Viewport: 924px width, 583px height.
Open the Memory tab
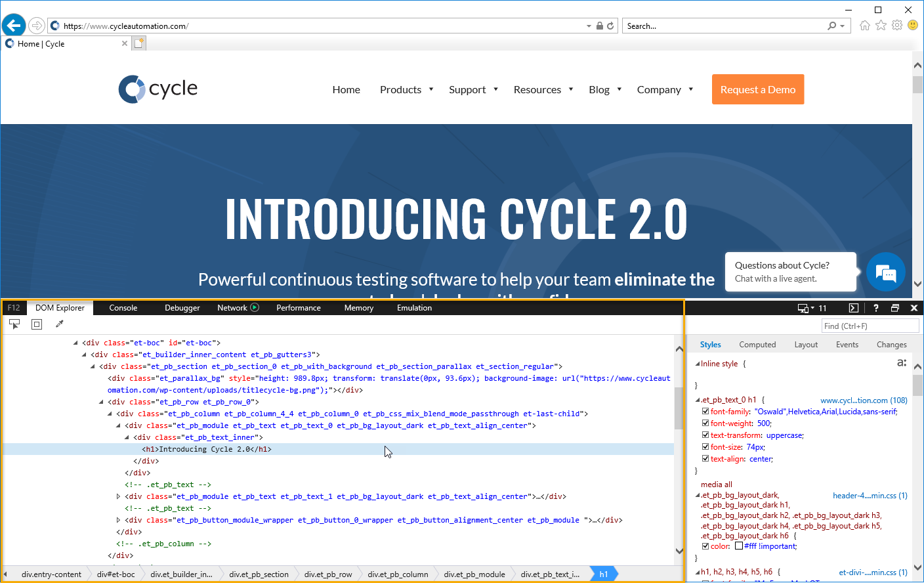click(x=359, y=308)
